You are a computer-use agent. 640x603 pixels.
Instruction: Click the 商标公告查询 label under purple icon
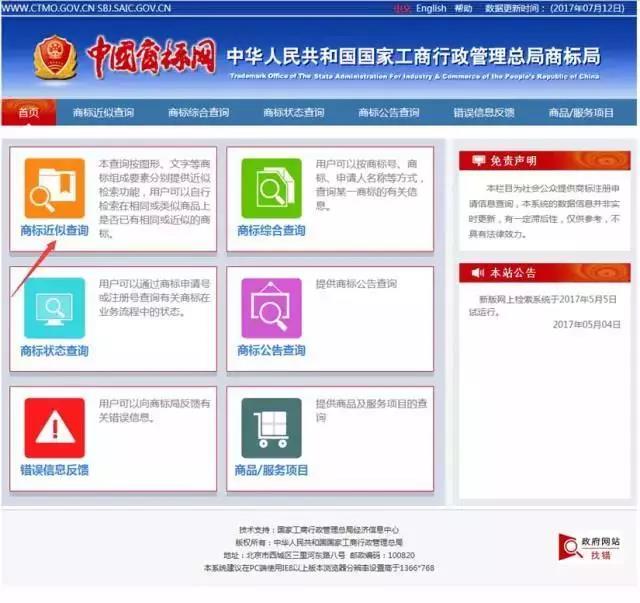point(271,350)
